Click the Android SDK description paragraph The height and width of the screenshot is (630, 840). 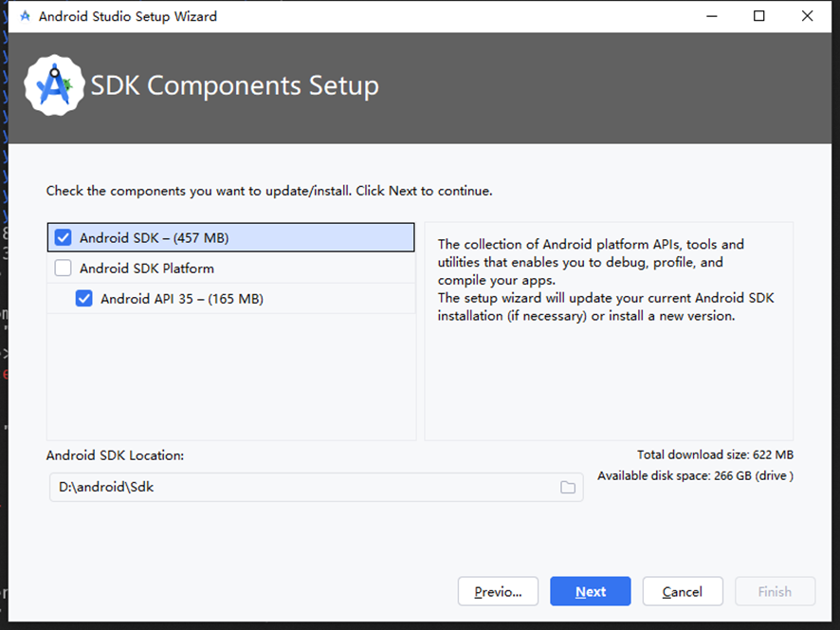point(606,280)
